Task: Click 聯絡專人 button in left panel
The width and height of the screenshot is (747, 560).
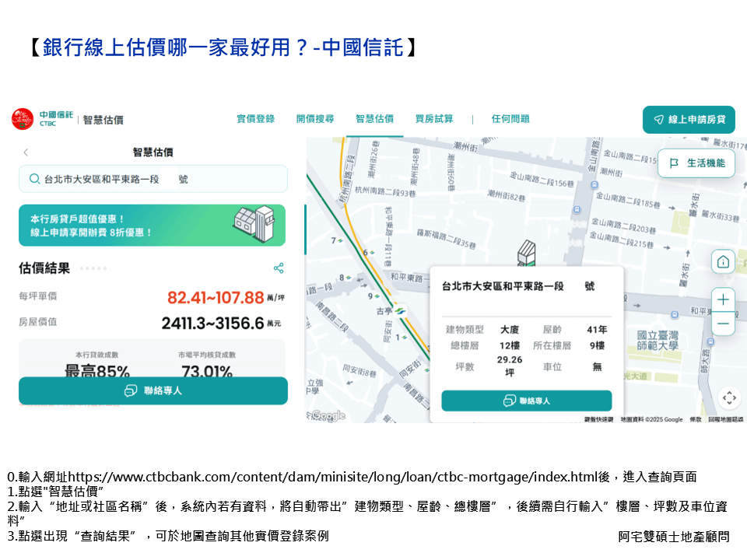Action: click(x=153, y=391)
